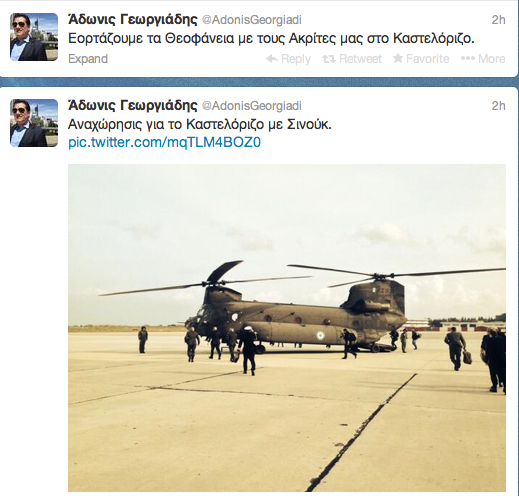This screenshot has width=519, height=496.
Task: Open Άδωνις Γεωργιάδης name on second tweet
Action: (x=133, y=106)
